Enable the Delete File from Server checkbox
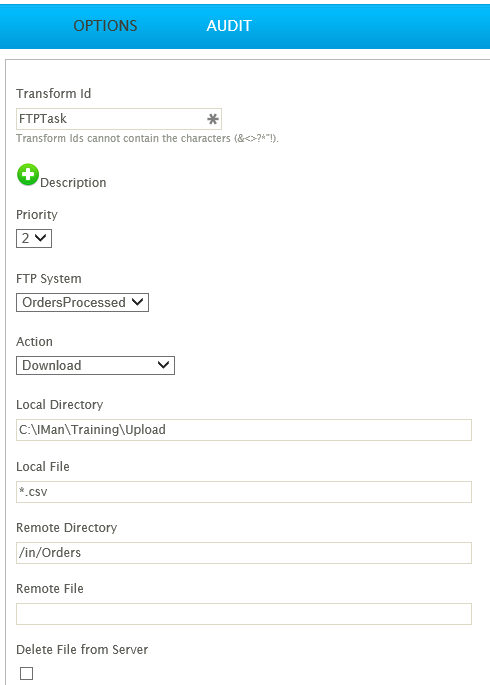490x685 pixels. 27,673
